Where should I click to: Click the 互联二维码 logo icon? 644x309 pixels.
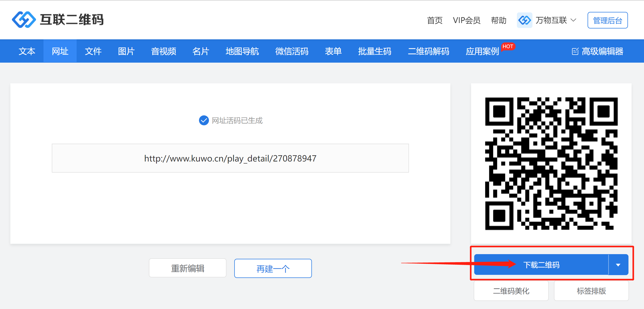pos(24,20)
